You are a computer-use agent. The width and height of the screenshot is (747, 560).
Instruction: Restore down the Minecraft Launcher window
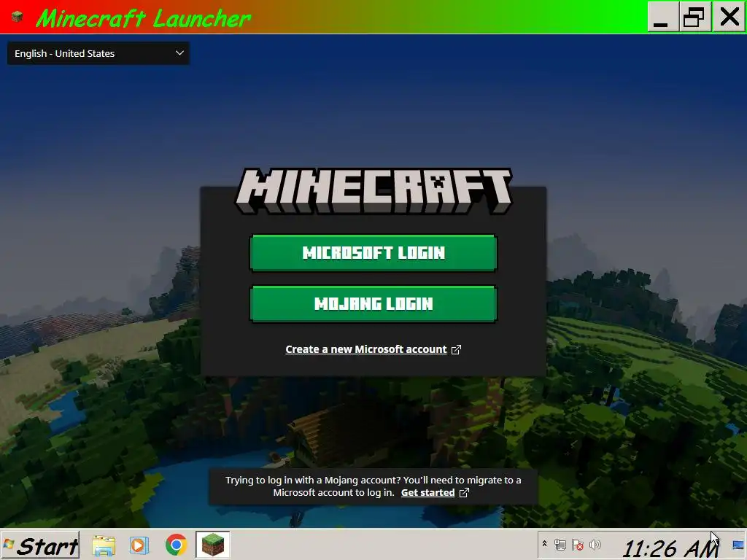[x=694, y=17]
